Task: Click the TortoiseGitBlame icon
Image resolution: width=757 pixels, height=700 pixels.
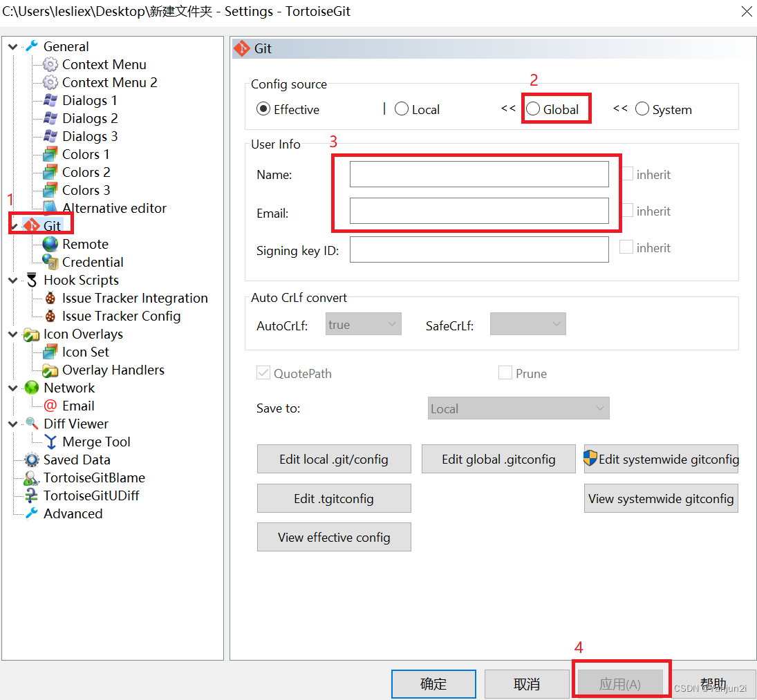Action: [32, 477]
